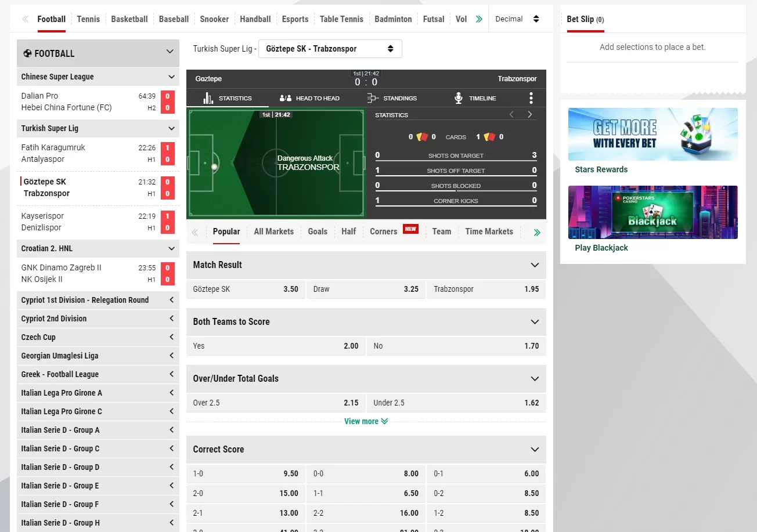Select Both Teams to Score Yes 2.00
Screen dimensions: 757x532
(276, 346)
